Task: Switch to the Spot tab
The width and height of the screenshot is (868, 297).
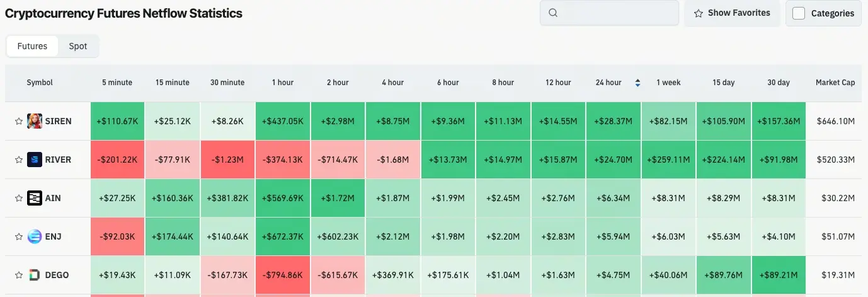Action: click(x=78, y=46)
